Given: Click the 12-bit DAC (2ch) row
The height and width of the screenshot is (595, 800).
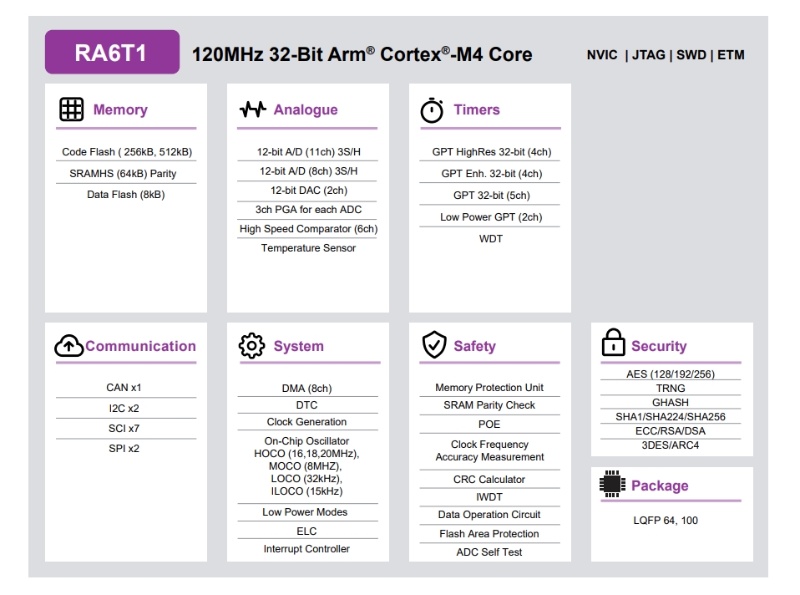Looking at the screenshot, I should [x=308, y=190].
